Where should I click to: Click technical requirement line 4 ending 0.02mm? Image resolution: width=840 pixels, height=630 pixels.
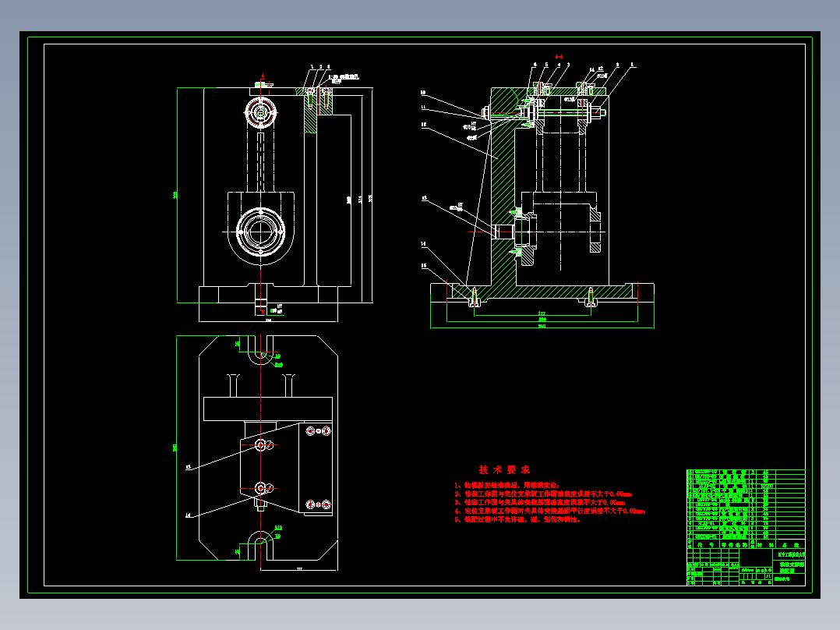(550, 511)
